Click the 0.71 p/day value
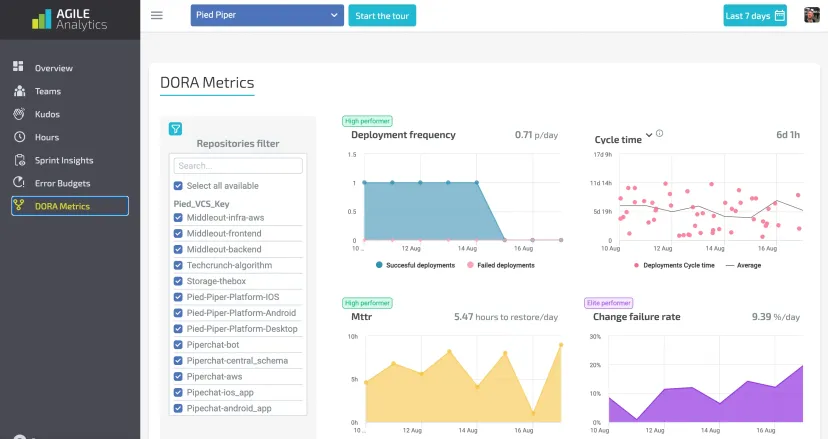Image resolution: width=828 pixels, height=439 pixels. (537, 135)
